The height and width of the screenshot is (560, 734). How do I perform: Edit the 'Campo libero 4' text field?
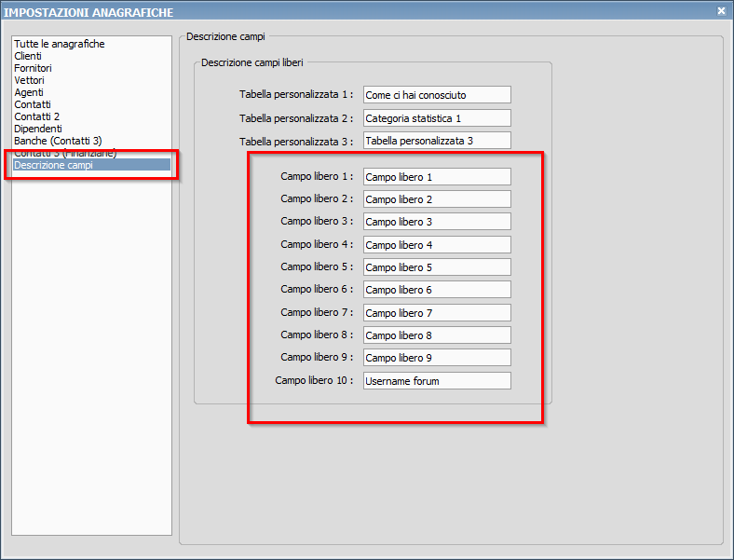[437, 245]
